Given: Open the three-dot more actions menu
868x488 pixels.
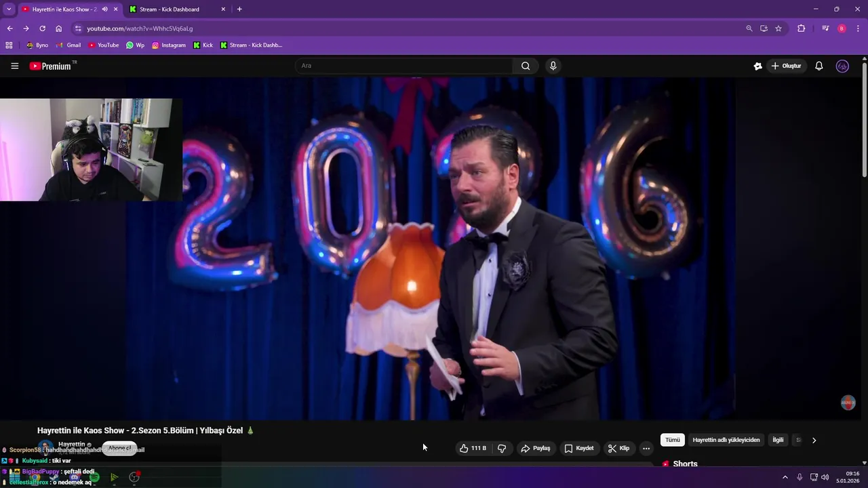Looking at the screenshot, I should tap(646, 448).
